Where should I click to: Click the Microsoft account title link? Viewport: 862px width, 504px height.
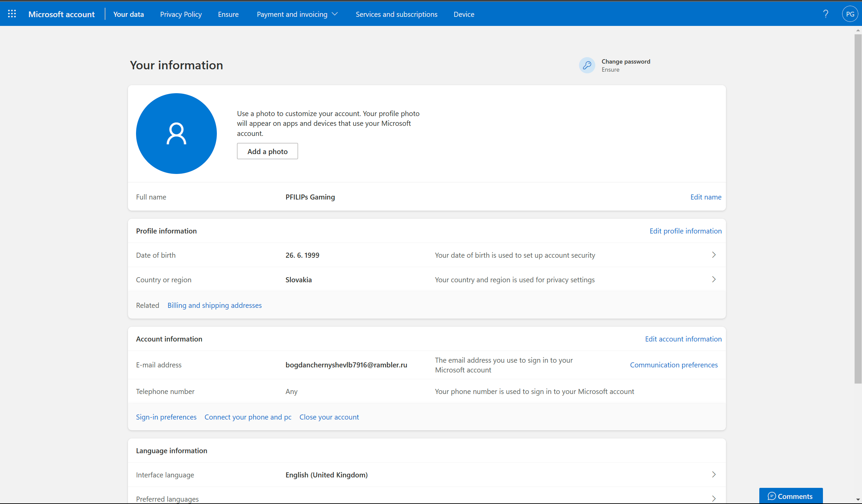62,14
